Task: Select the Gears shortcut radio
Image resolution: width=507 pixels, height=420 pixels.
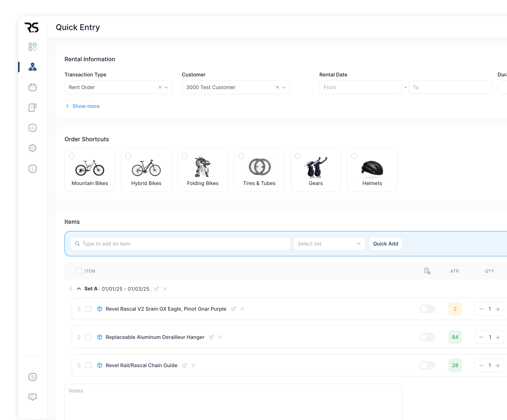Action: coord(298,156)
